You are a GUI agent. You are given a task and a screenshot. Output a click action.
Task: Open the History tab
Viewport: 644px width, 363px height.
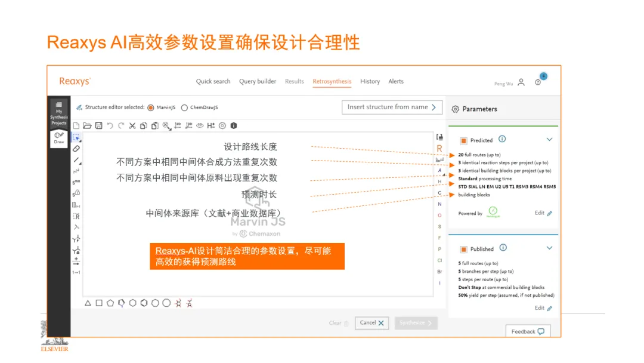click(370, 81)
